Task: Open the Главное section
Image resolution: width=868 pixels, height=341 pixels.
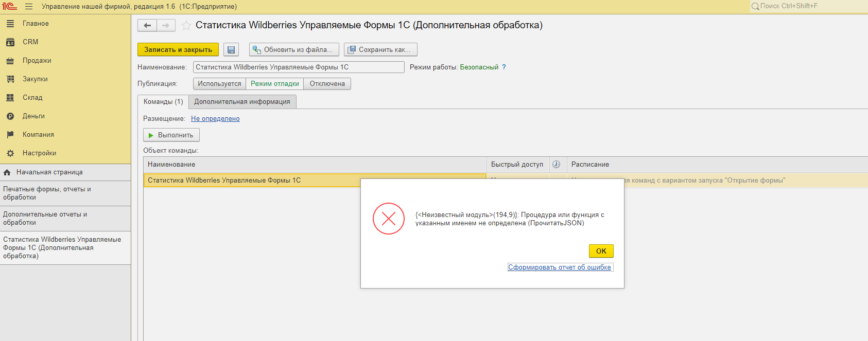Action: coord(65,24)
